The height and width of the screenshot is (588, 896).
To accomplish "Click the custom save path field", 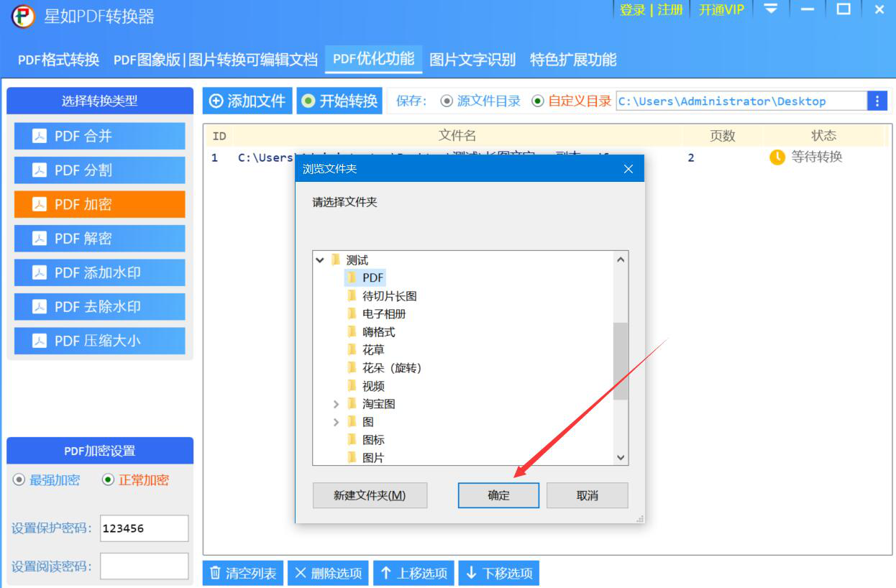I will click(x=741, y=101).
